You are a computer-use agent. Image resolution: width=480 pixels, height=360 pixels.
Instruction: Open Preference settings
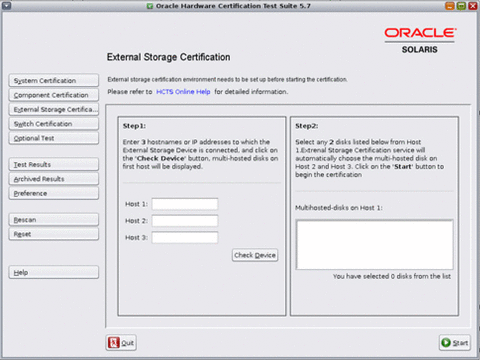pyautogui.click(x=54, y=193)
